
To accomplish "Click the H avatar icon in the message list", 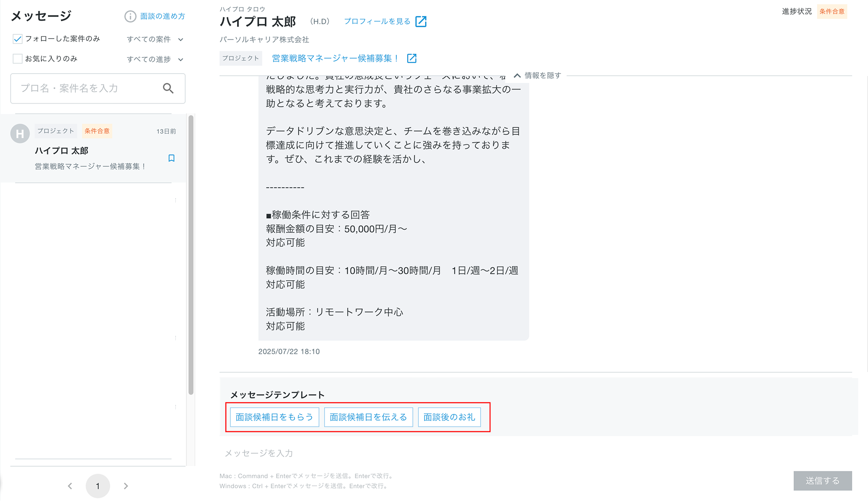I will (x=20, y=134).
